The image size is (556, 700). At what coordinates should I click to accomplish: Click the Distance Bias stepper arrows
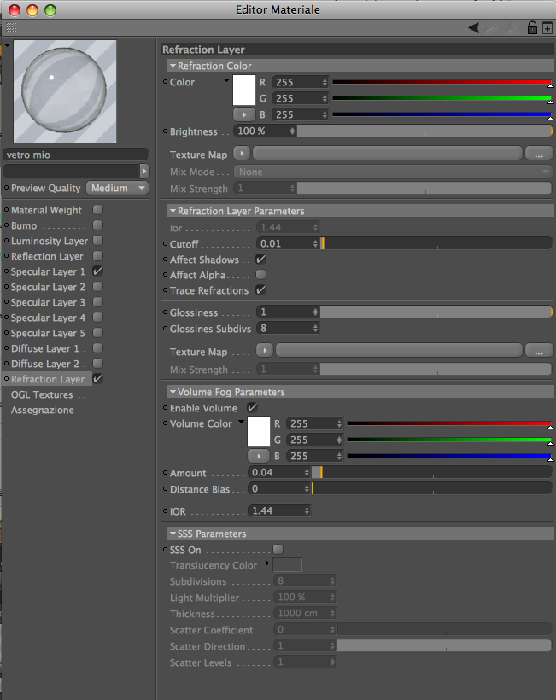pyautogui.click(x=307, y=489)
